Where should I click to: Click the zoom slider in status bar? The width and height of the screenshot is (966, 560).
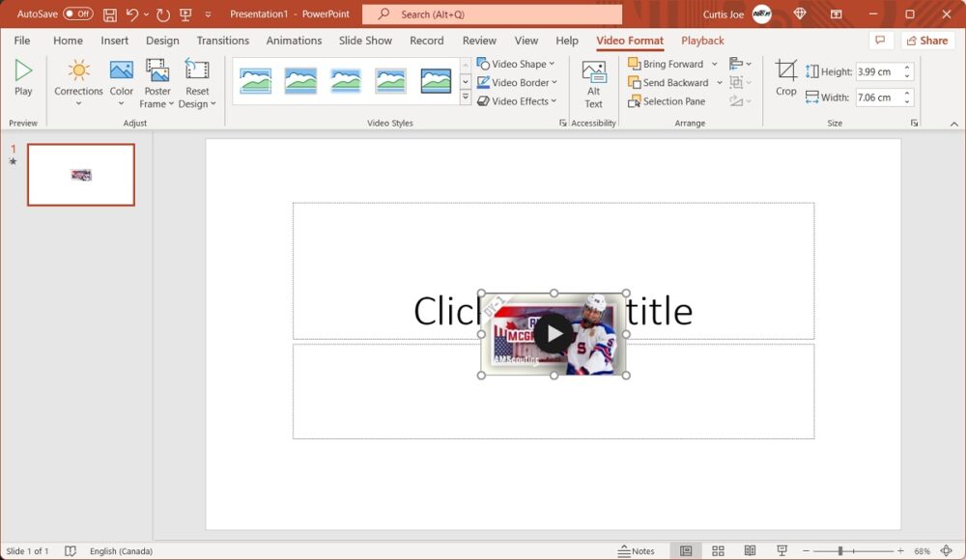coord(840,551)
